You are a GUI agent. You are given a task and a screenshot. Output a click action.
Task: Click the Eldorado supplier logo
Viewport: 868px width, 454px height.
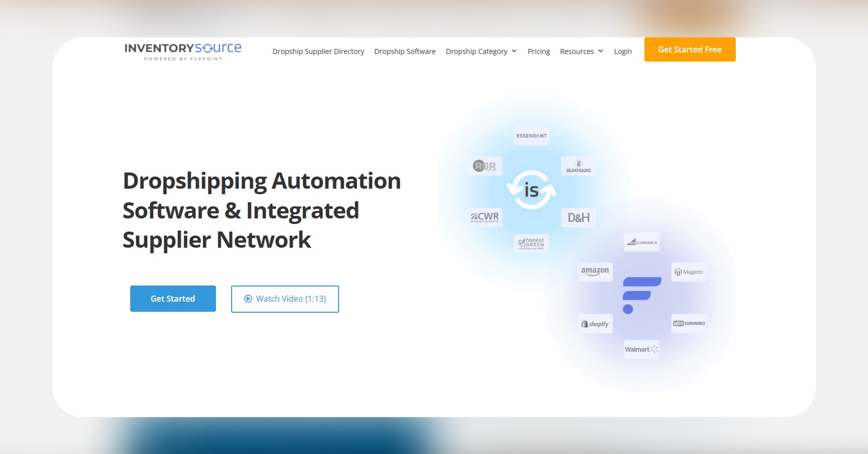(578, 166)
